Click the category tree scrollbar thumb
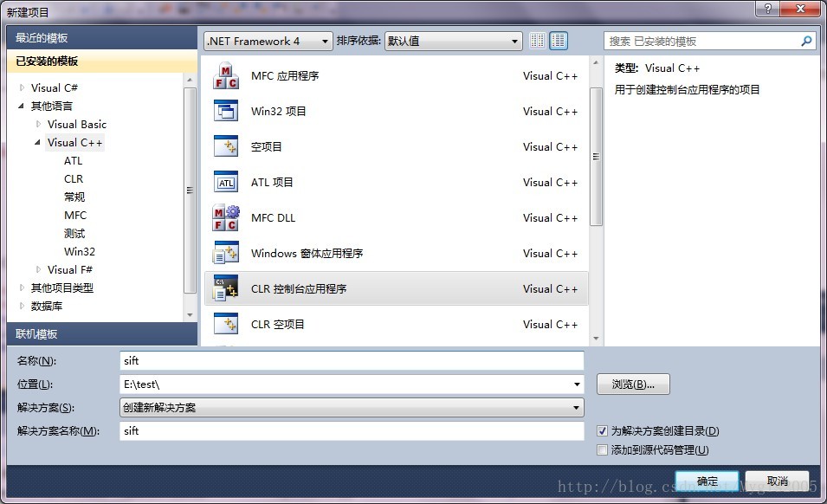827x504 pixels. tap(190, 191)
